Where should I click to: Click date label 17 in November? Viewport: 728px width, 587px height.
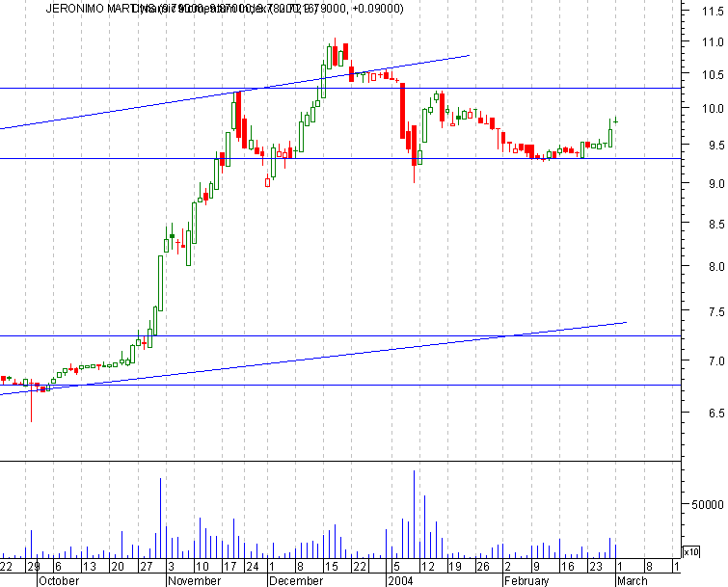point(230,567)
